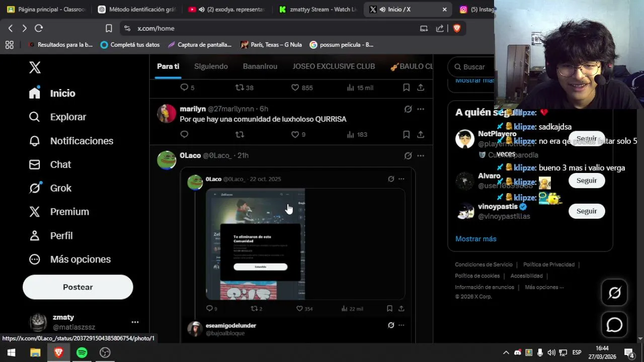Click Mostrar más under follow suggestions
This screenshot has width=644, height=362.
click(x=476, y=239)
